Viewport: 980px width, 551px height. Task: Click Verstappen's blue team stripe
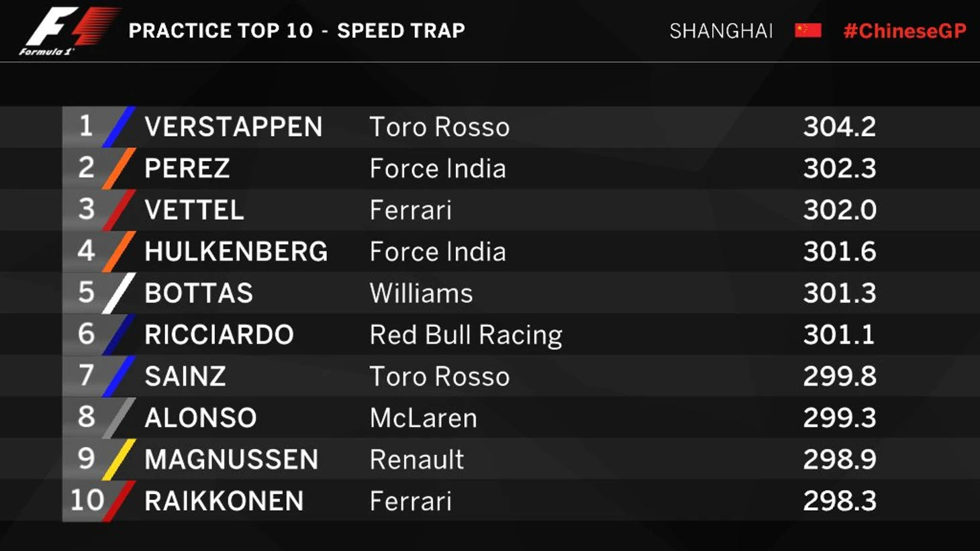[x=119, y=127]
